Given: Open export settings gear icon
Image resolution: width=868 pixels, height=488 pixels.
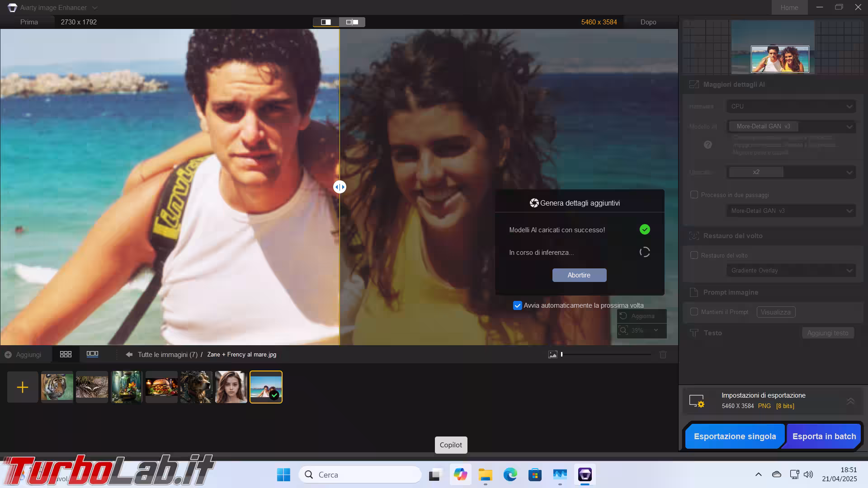Looking at the screenshot, I should pyautogui.click(x=697, y=401).
